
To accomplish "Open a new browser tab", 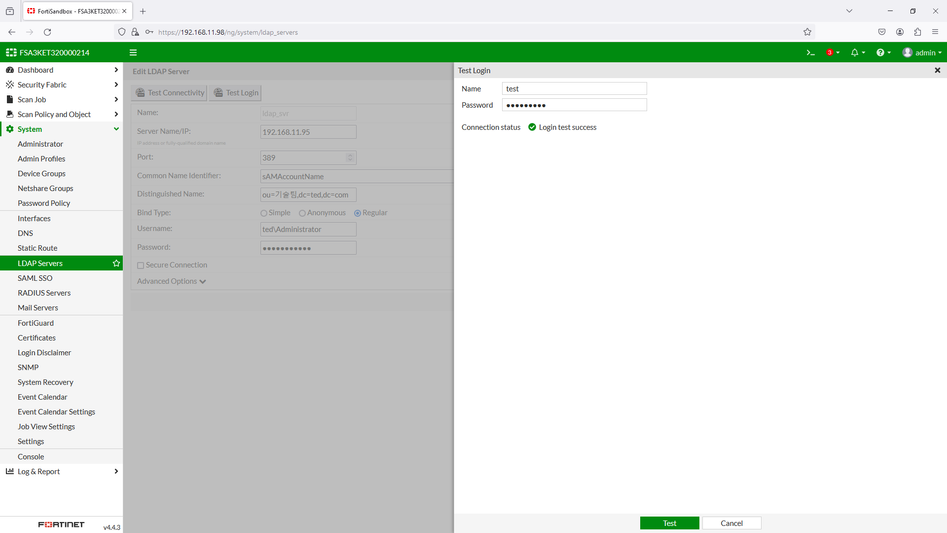I will [143, 11].
